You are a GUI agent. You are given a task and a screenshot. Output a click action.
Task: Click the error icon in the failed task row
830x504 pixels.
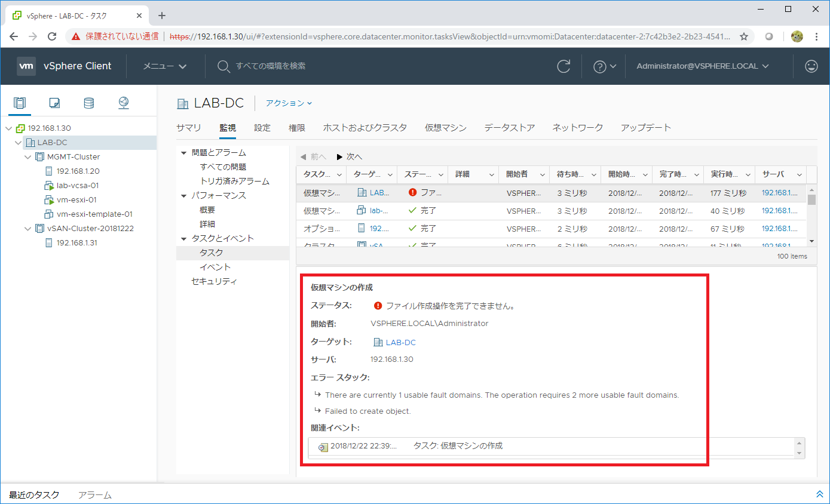click(x=413, y=192)
